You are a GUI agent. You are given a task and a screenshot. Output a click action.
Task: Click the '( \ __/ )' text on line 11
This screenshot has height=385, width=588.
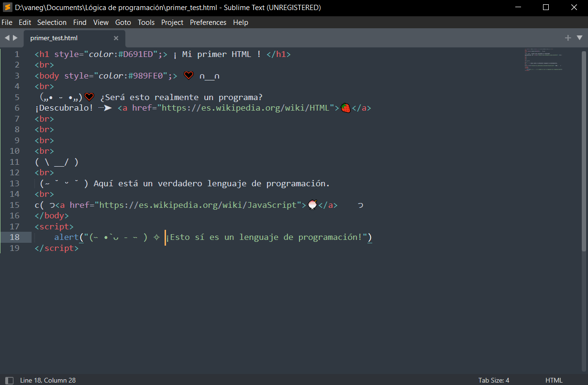56,162
